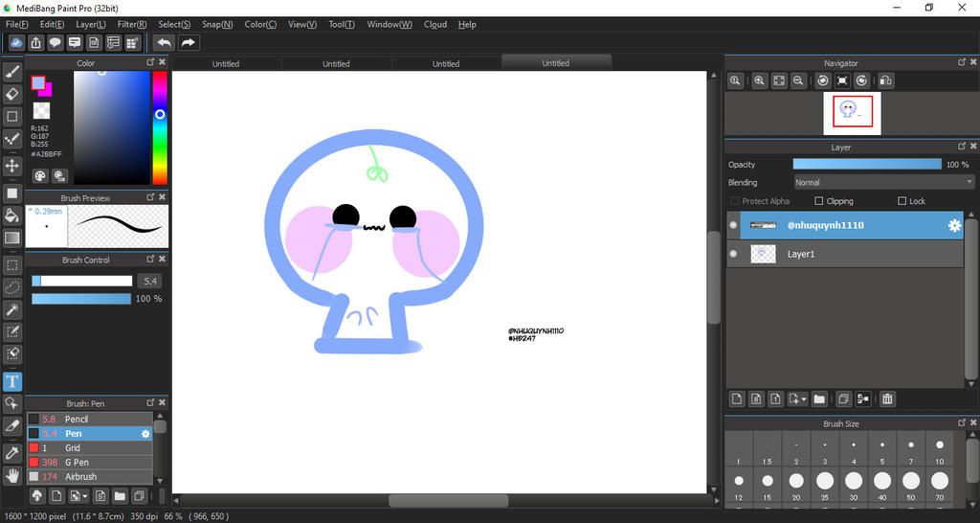Screen dimensions: 980x523
Task: Click the brush size slider in Brush Control
Action: click(82, 281)
